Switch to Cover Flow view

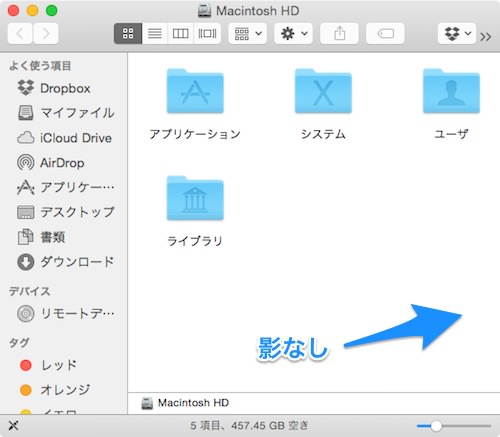point(207,33)
